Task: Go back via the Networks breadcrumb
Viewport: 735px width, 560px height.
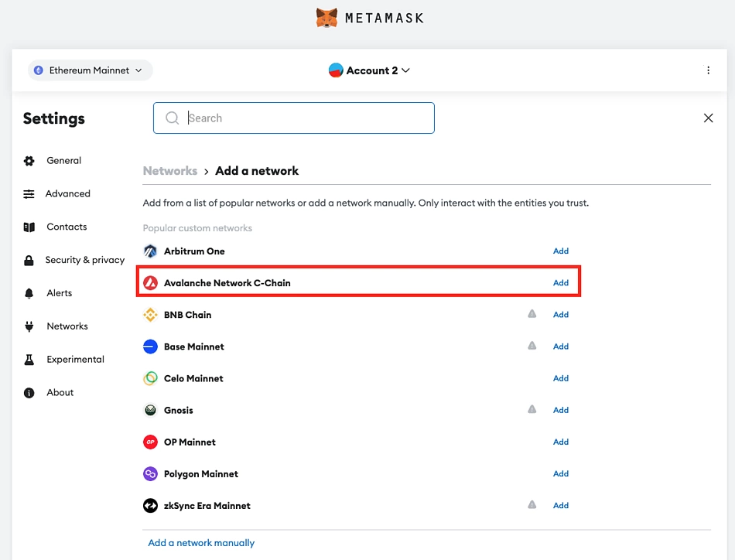Action: [x=170, y=171]
